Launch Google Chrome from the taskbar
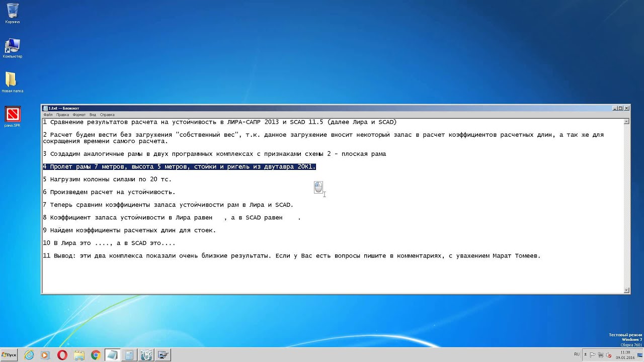 [96, 355]
